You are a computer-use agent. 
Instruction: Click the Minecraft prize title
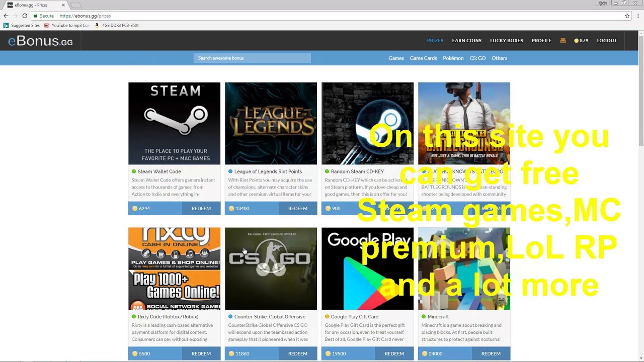point(438,317)
